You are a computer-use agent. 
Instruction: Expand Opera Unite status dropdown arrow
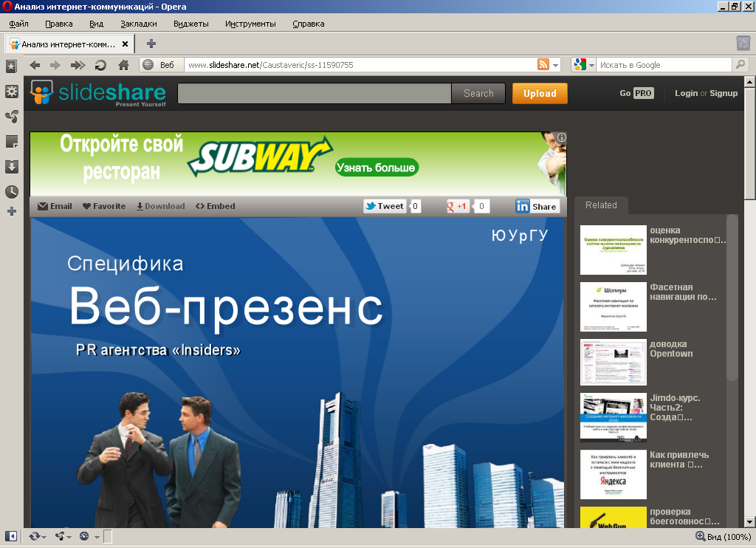pyautogui.click(x=69, y=537)
